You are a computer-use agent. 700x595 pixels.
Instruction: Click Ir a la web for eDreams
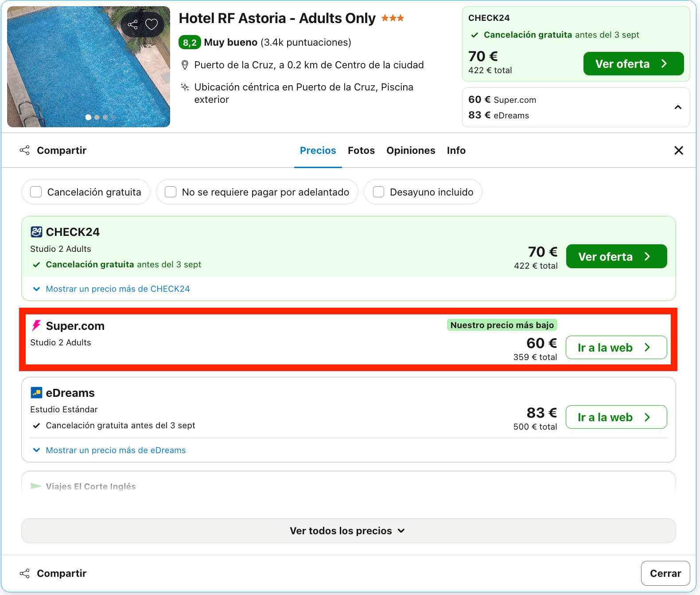click(x=616, y=417)
